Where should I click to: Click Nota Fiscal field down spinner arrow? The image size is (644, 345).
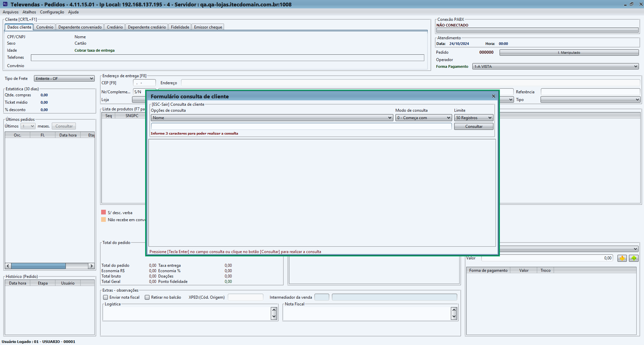click(454, 316)
